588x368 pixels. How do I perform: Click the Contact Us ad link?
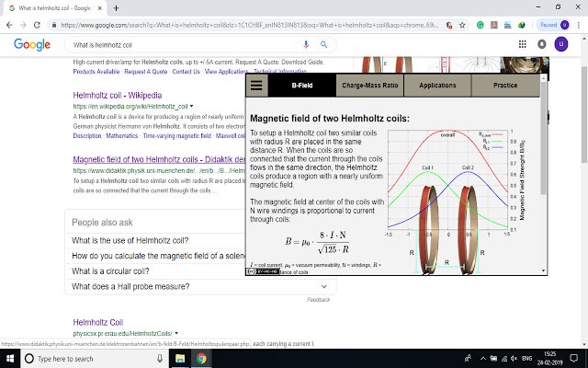coord(186,72)
